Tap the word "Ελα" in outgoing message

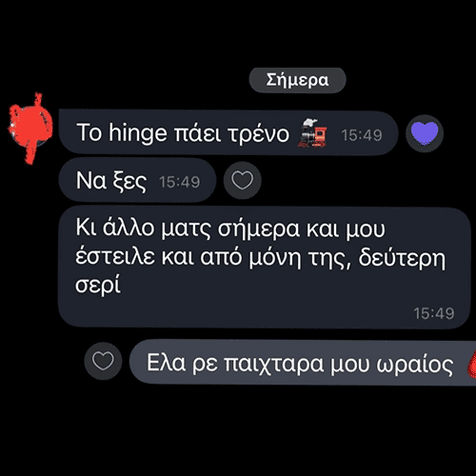tap(166, 363)
